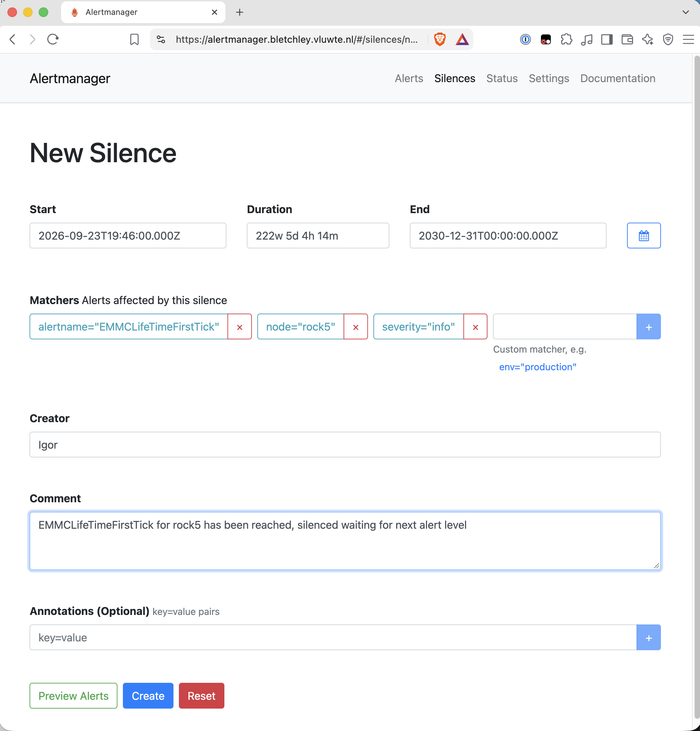The height and width of the screenshot is (731, 700).
Task: Open Settings nav item
Action: point(549,78)
